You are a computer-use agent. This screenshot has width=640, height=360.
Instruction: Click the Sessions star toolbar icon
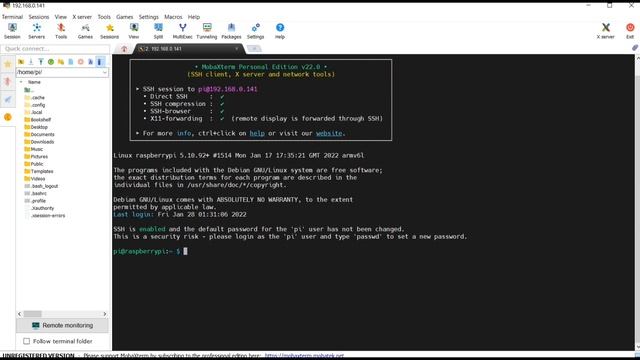click(109, 31)
